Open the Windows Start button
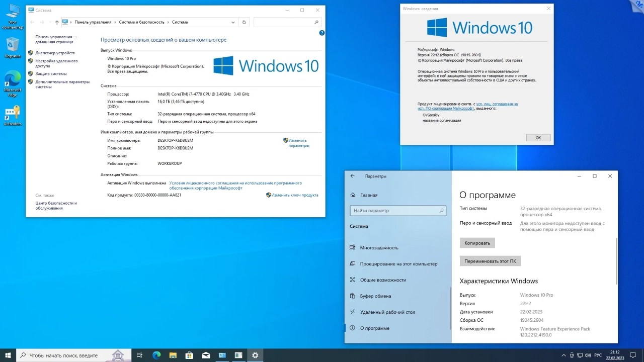The height and width of the screenshot is (362, 644). tap(8, 355)
